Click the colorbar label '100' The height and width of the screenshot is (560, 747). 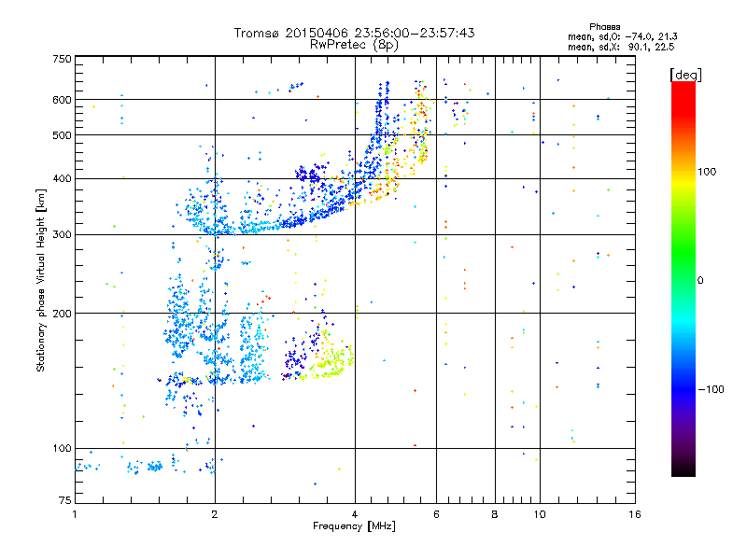coord(707,172)
